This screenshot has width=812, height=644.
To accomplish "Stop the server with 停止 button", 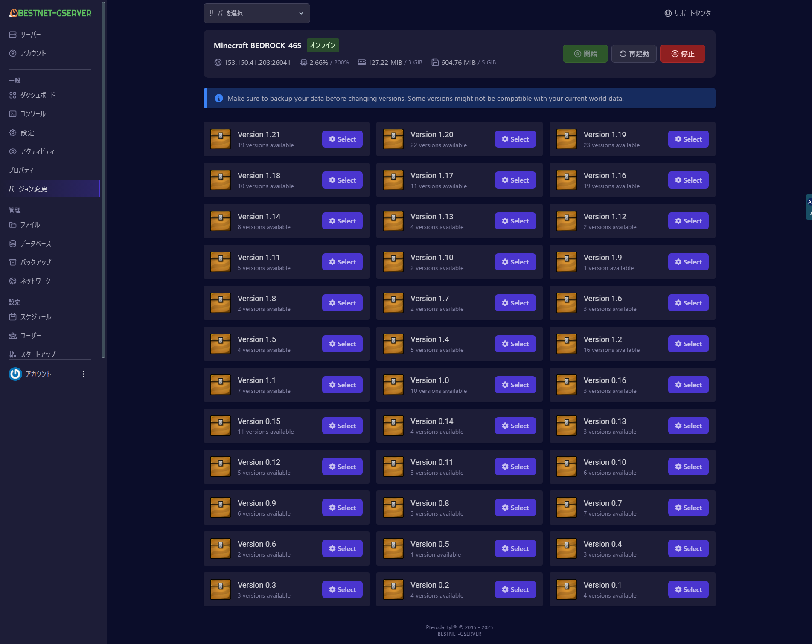I will point(683,54).
